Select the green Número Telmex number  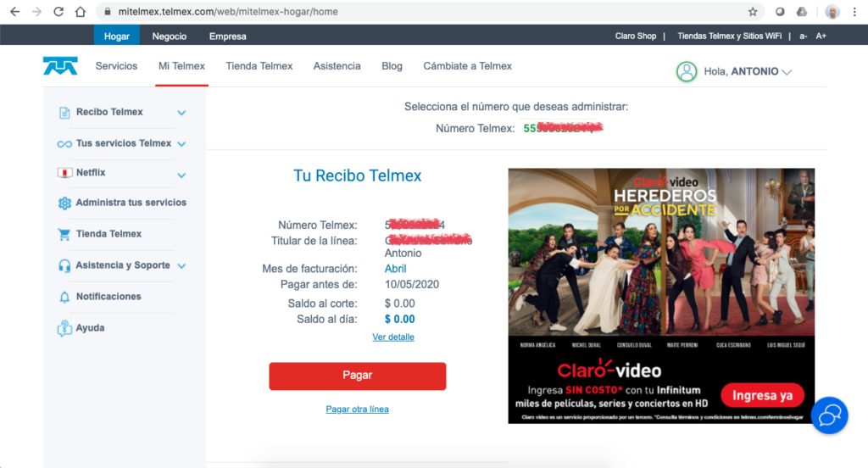[x=563, y=129]
